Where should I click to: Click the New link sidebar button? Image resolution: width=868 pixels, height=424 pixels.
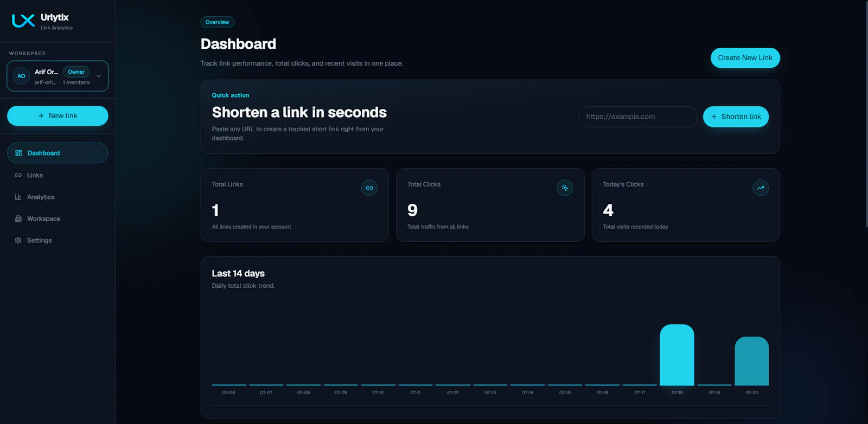(58, 115)
